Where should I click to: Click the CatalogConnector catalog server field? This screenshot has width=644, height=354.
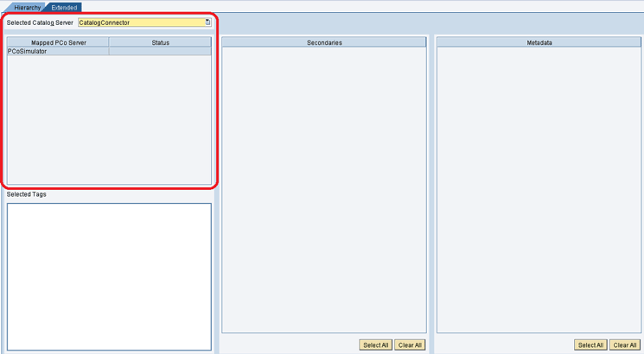[x=141, y=22]
